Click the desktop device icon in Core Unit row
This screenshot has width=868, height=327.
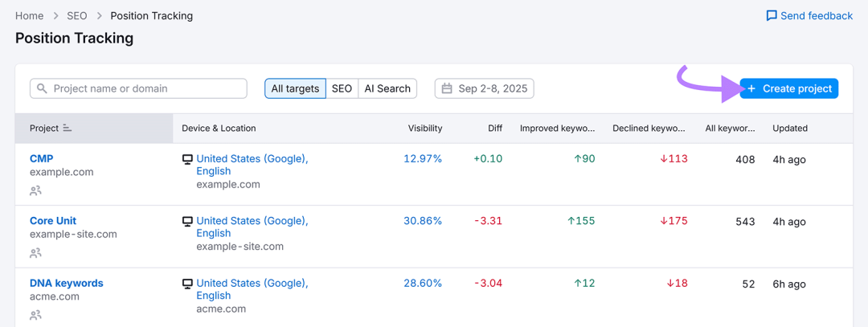tap(187, 221)
